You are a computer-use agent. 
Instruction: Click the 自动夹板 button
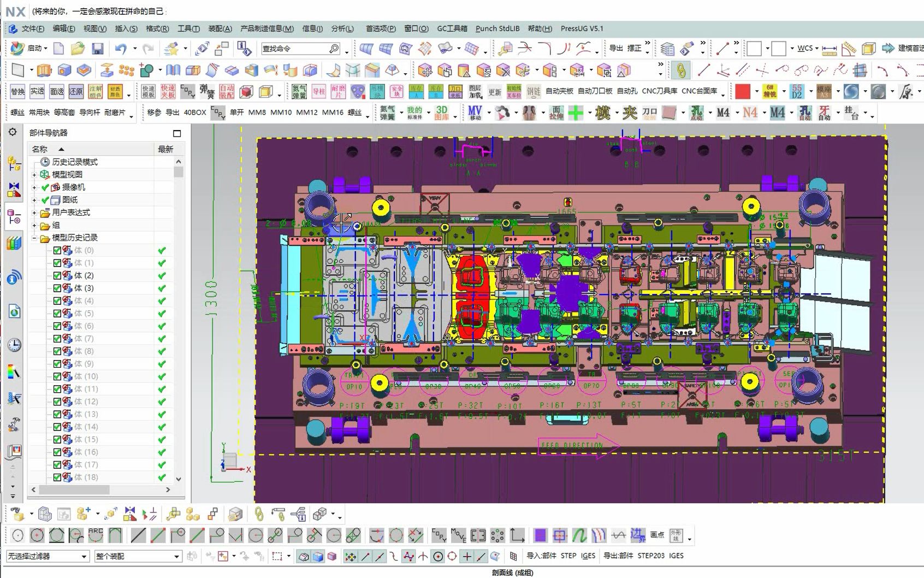point(559,91)
